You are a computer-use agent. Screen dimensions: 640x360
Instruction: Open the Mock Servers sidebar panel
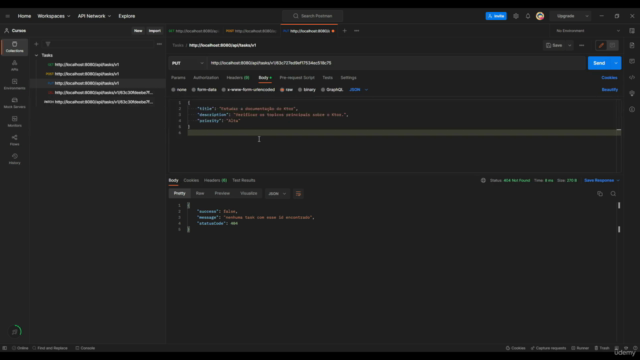[14, 103]
